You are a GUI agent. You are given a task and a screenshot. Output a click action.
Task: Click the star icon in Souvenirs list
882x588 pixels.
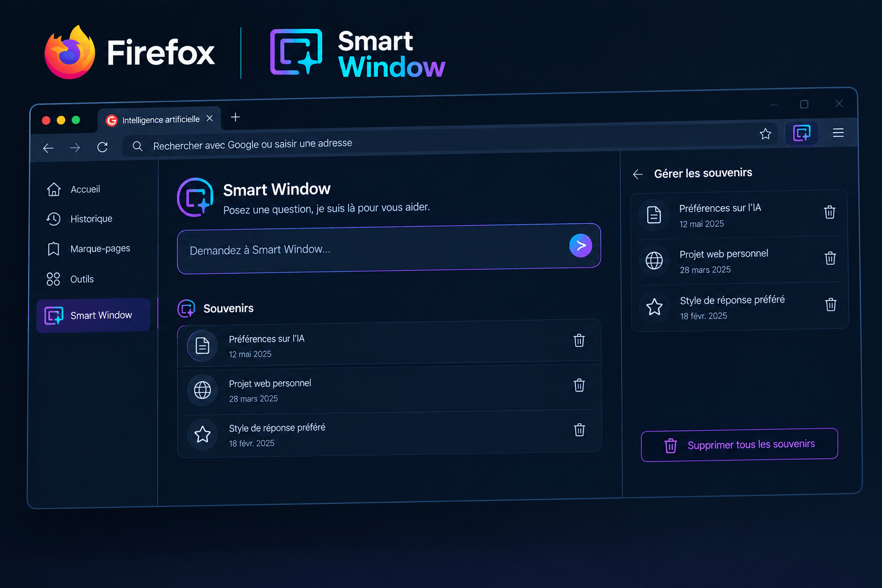pos(202,435)
